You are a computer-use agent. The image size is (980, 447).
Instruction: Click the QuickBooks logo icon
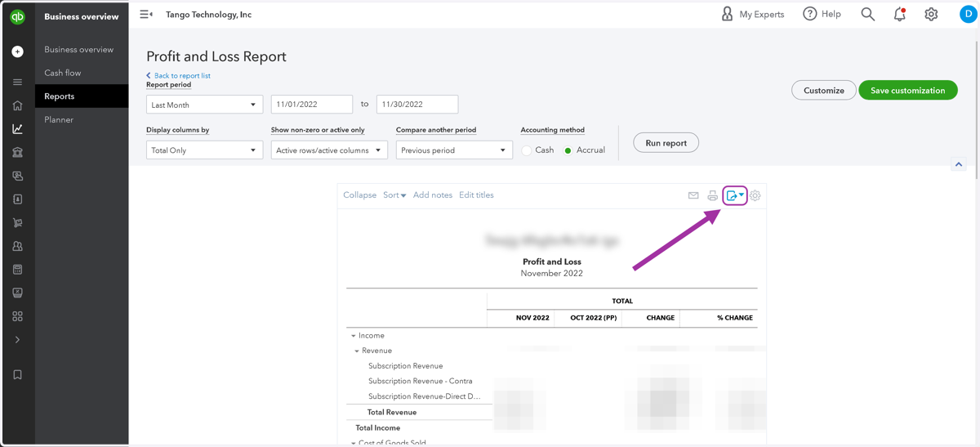[x=17, y=16]
